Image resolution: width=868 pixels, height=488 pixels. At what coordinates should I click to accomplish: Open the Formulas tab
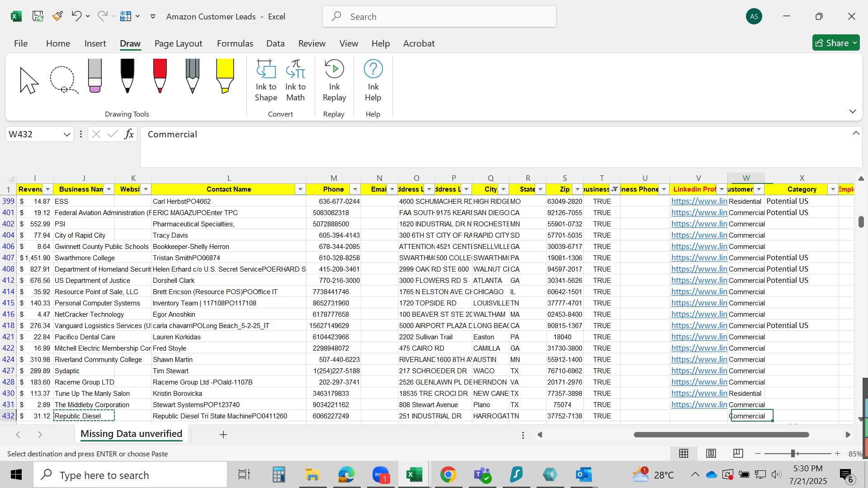point(235,43)
